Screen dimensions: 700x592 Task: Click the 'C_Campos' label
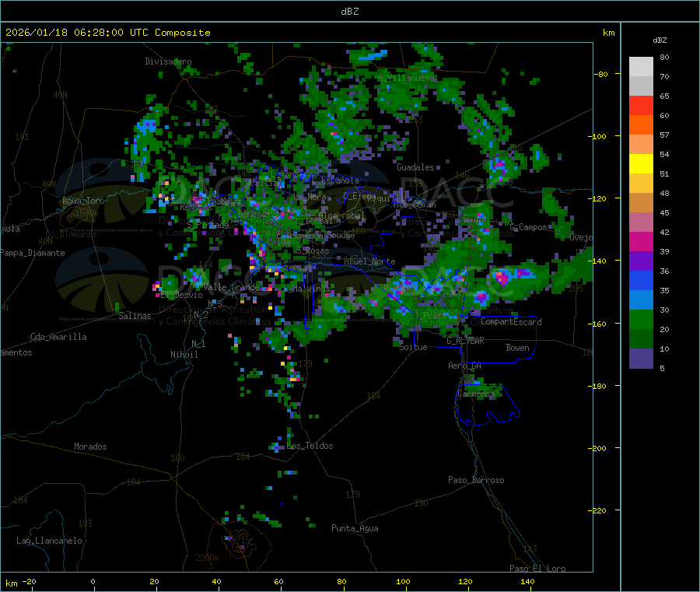coord(529,228)
